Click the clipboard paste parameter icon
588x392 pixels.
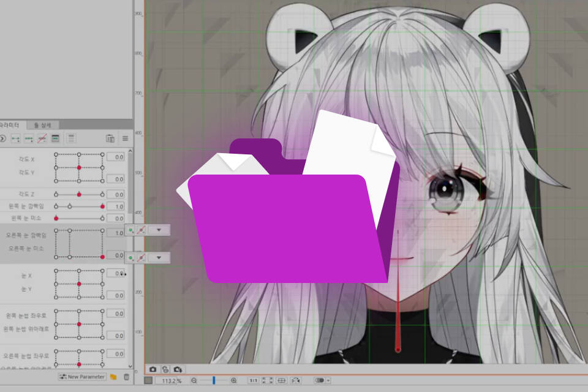[110, 139]
